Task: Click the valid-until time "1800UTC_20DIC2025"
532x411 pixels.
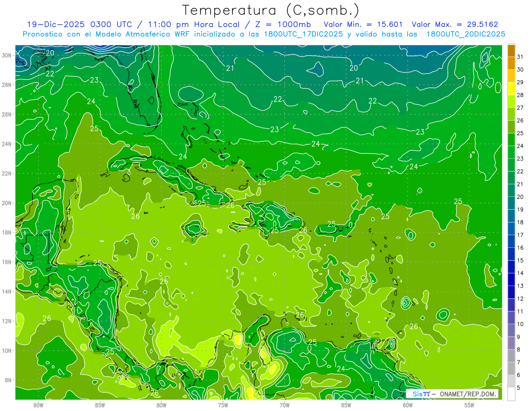Action: [465, 34]
